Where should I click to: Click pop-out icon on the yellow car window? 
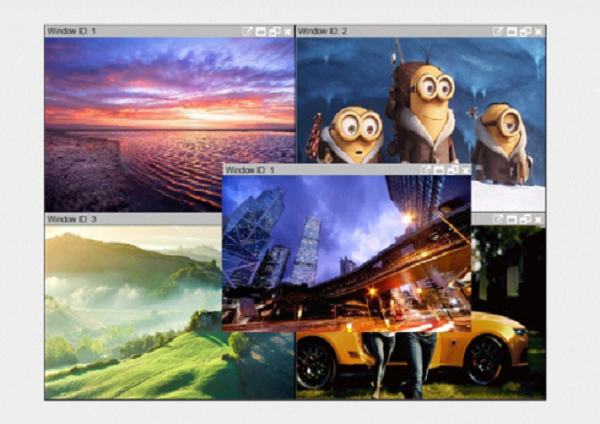pos(498,219)
